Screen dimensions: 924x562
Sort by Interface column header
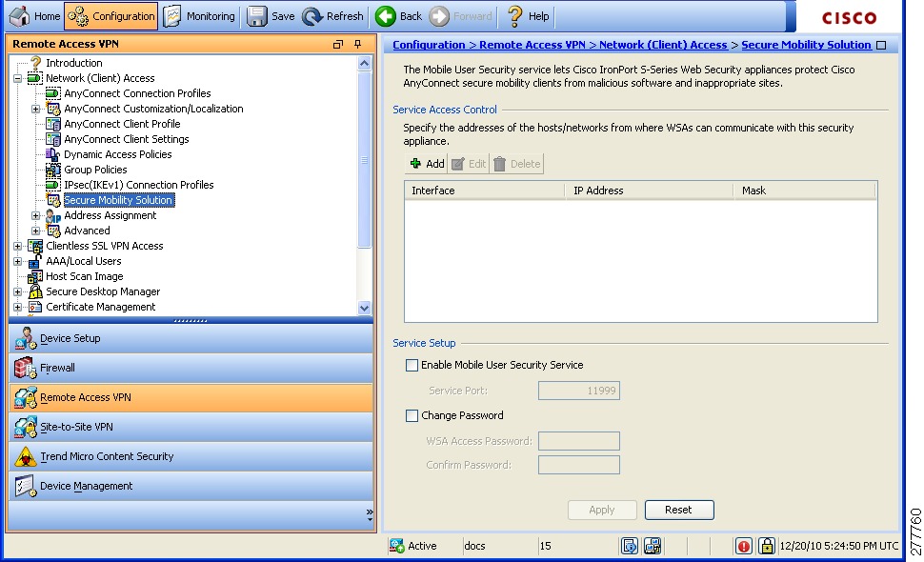(x=485, y=191)
